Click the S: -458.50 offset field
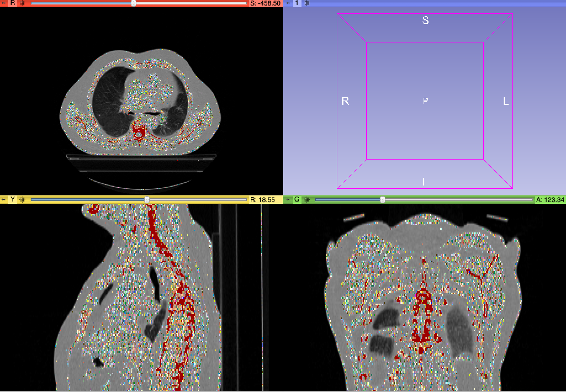Screen dimensions: 566x392 (265, 3)
